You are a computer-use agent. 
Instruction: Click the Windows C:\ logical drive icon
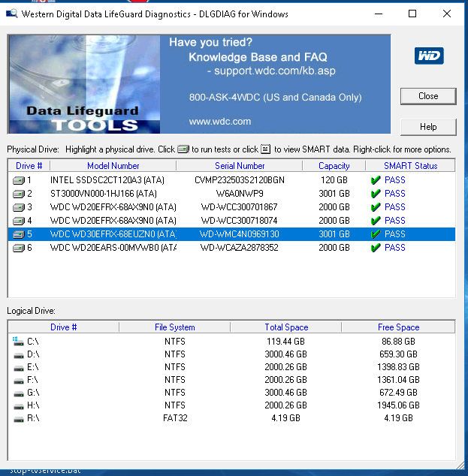(x=18, y=341)
